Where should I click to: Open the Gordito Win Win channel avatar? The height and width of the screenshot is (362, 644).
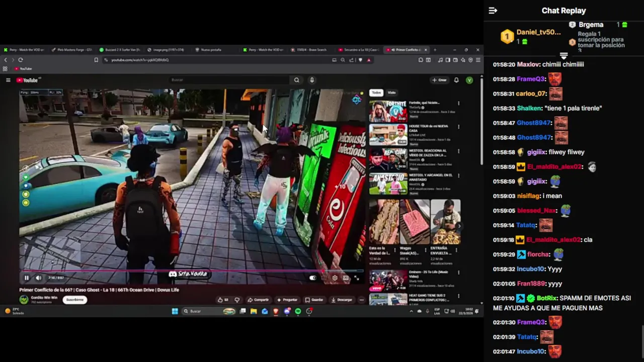(24, 299)
